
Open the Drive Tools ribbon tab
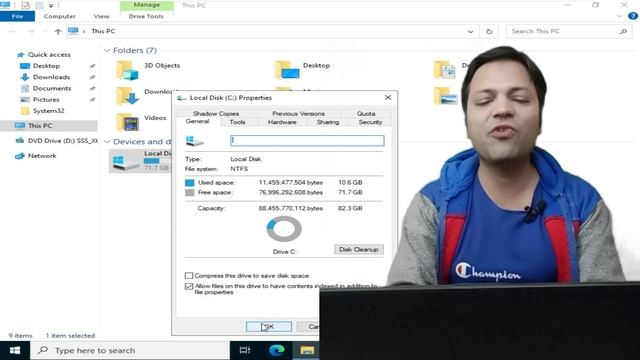pos(146,16)
